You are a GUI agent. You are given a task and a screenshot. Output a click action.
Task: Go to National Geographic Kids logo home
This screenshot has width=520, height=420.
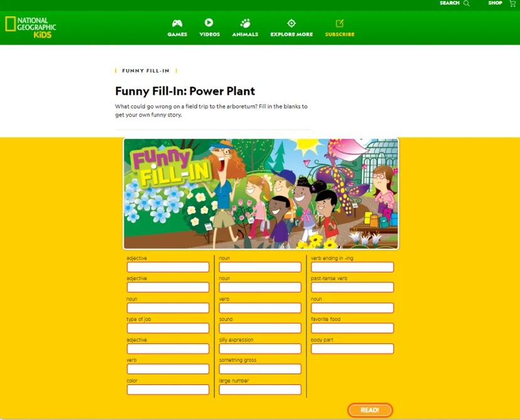pos(31,28)
